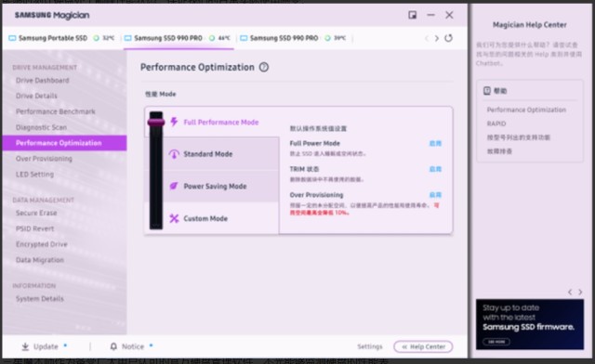
Task: Open Diagnostic Scan page
Action: click(41, 127)
